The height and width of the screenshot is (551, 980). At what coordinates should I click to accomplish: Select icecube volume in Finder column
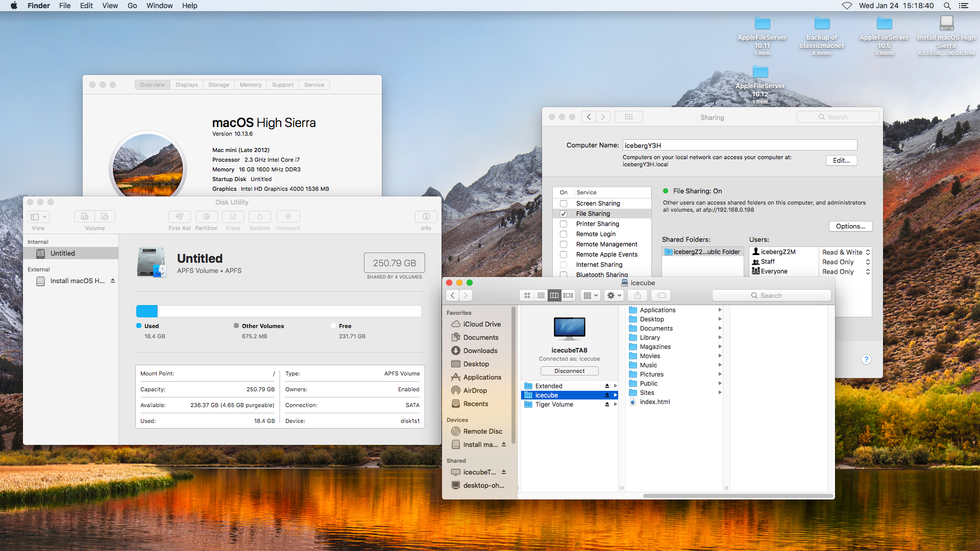point(570,395)
